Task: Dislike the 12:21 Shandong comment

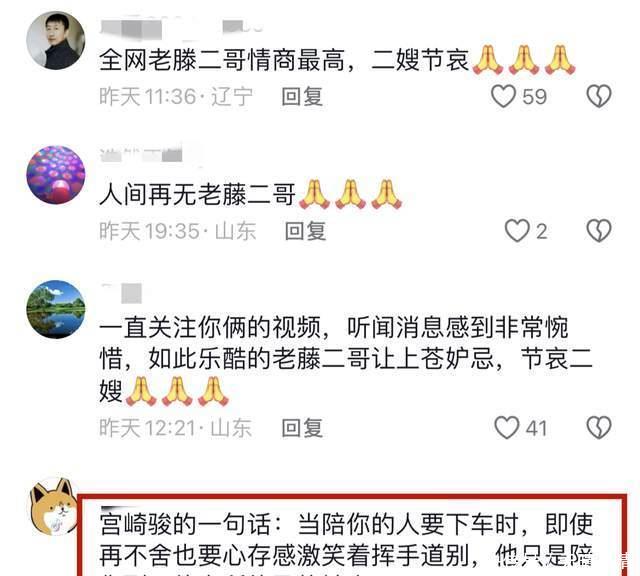Action: (x=599, y=428)
